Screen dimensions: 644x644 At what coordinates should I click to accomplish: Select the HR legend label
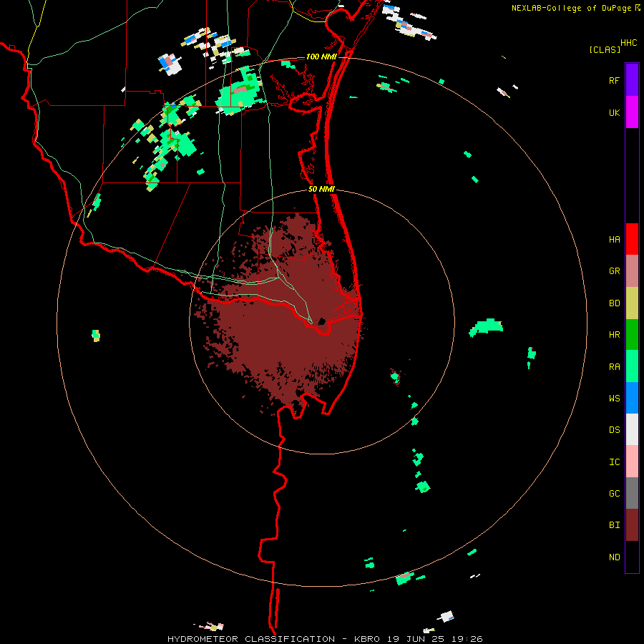pos(614,335)
